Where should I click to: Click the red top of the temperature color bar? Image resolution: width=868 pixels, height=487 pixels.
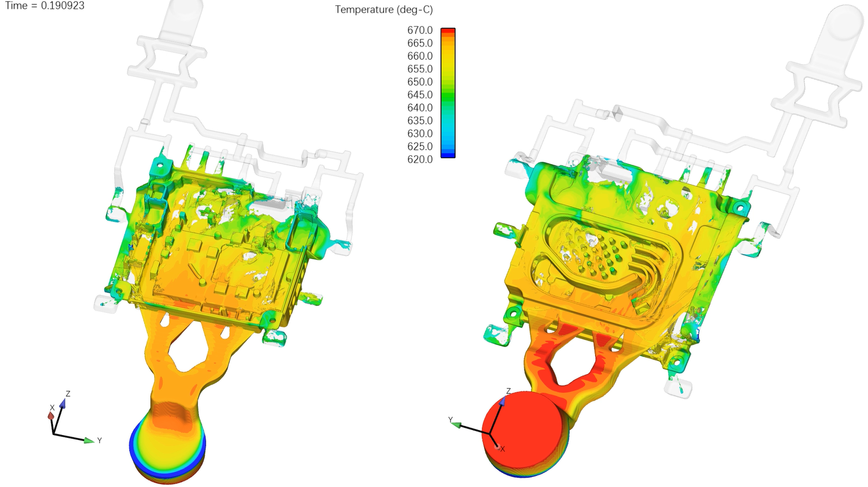pyautogui.click(x=448, y=31)
